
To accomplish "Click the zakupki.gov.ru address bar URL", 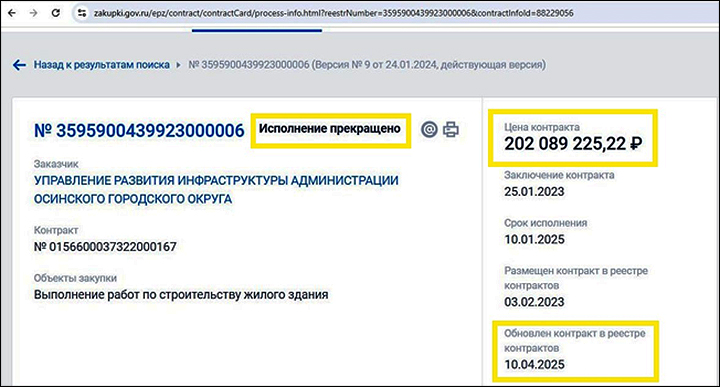I will [x=333, y=13].
